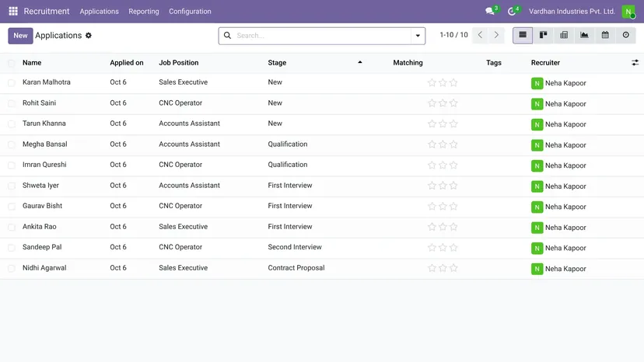Image resolution: width=644 pixels, height=362 pixels.
Task: Switch to activity view
Action: pos(625,35)
